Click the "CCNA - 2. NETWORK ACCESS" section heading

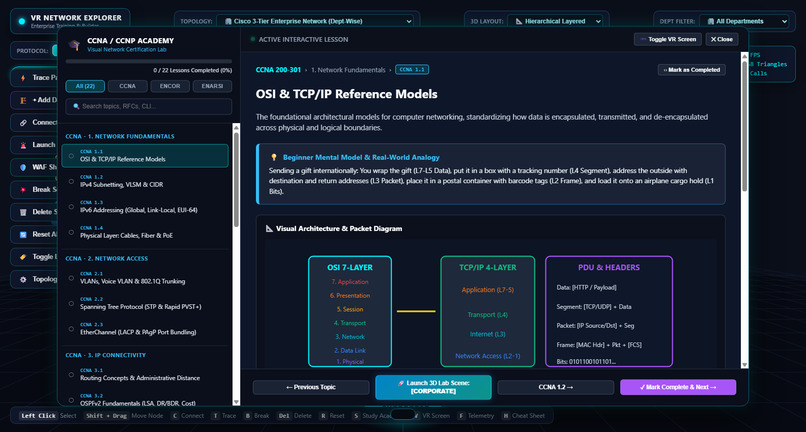106,259
